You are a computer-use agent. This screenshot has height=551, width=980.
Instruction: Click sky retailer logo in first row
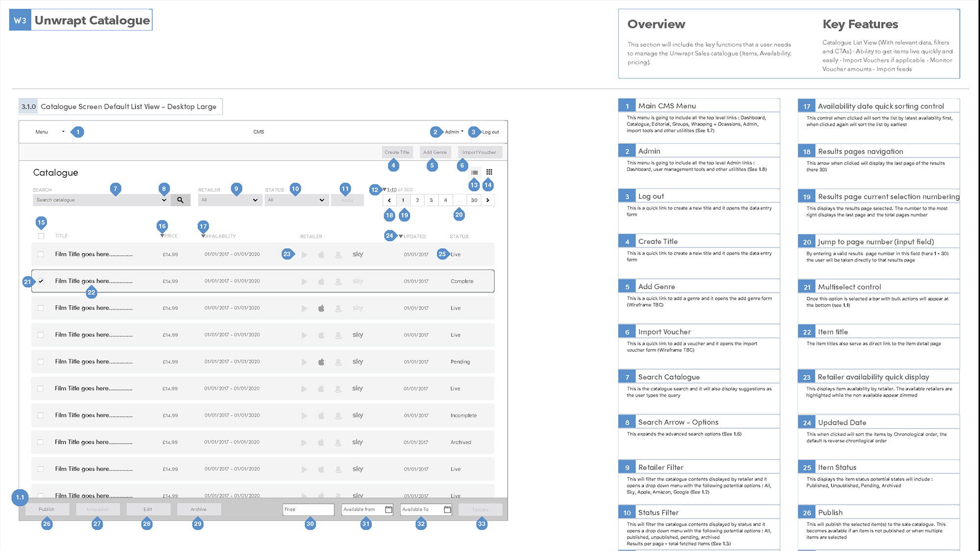358,254
